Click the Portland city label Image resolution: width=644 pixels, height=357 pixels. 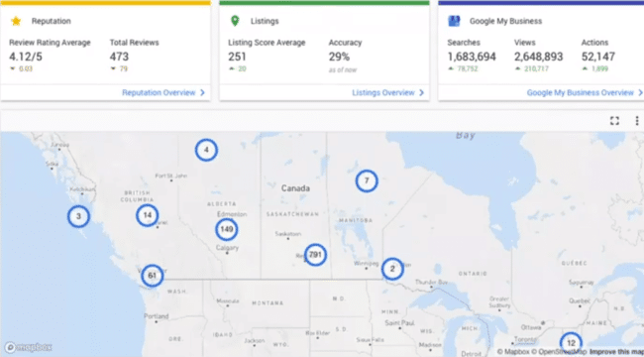[157, 316]
